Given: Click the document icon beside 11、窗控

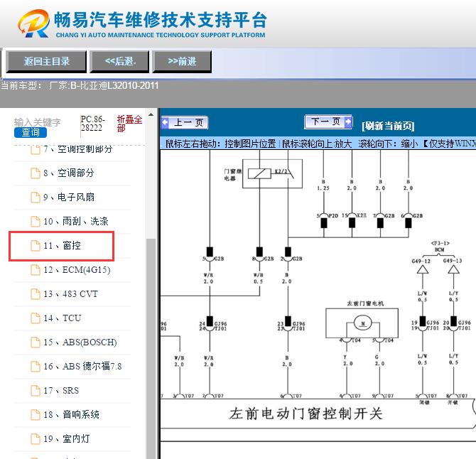Looking at the screenshot, I should click(x=36, y=246).
